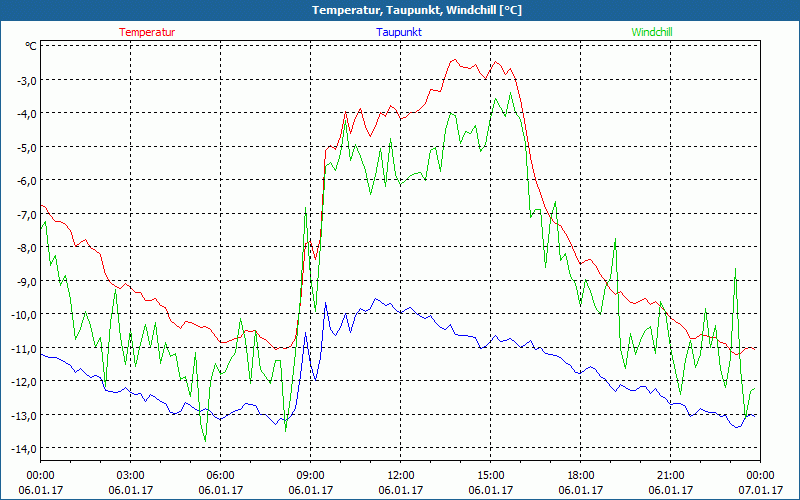800x500 pixels.
Task: Click the blue Taupunkt legend label
Action: [399, 32]
